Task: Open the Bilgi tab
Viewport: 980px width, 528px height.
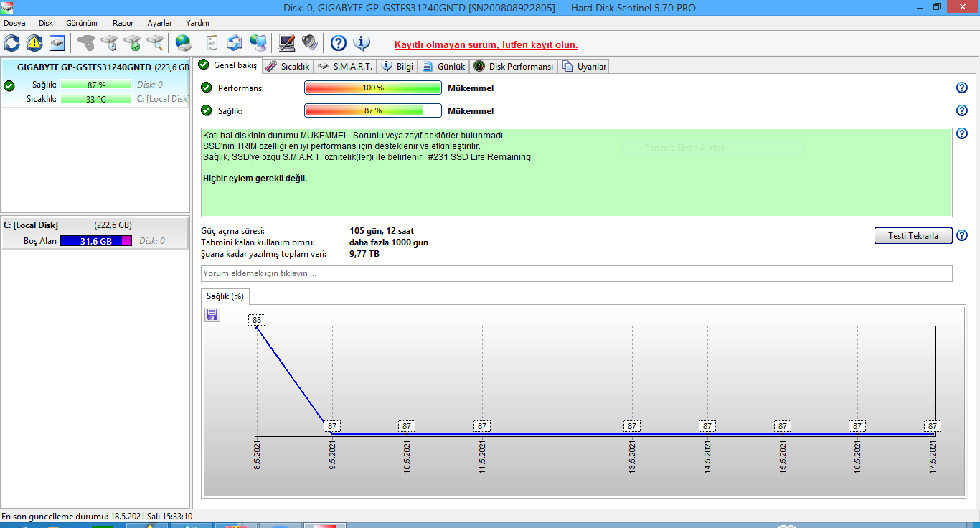Action: (x=397, y=67)
